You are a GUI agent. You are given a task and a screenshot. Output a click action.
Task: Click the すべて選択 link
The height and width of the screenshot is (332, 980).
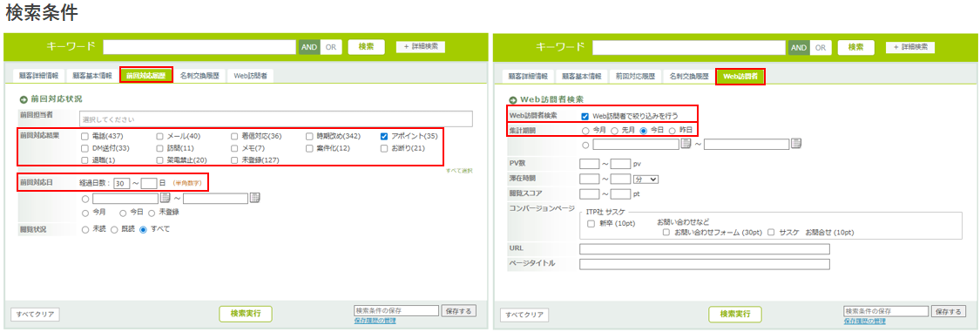tap(459, 171)
